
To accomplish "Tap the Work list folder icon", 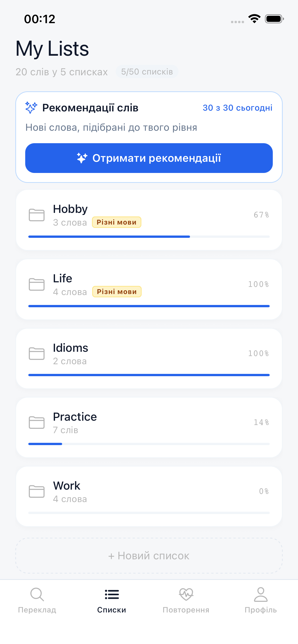I will 37,491.
